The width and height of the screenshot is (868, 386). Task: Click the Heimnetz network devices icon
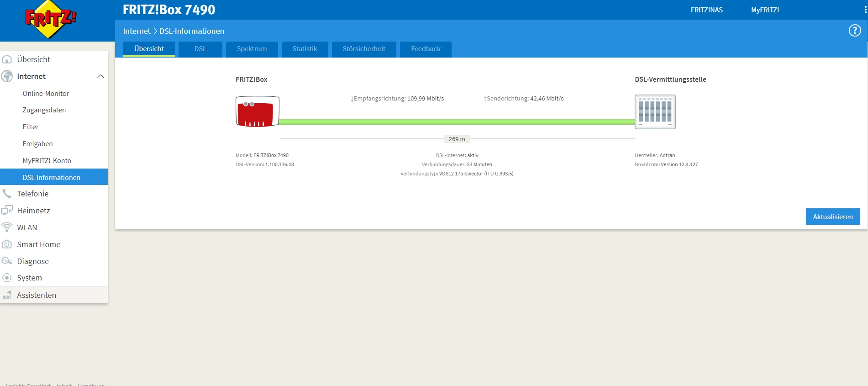pos(7,211)
